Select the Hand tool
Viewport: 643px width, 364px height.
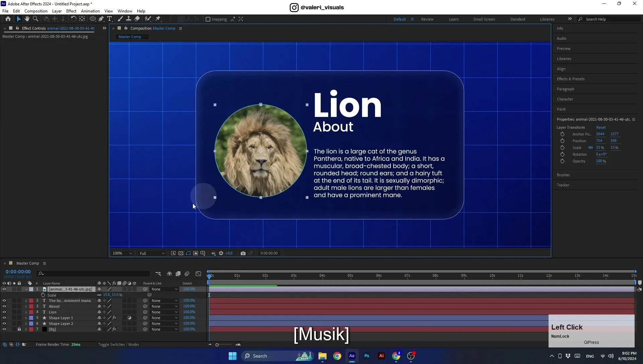27,19
